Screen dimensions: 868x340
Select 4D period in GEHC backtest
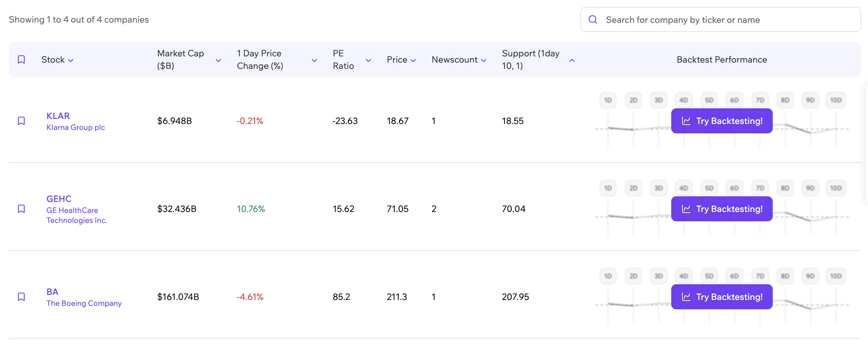(x=684, y=188)
